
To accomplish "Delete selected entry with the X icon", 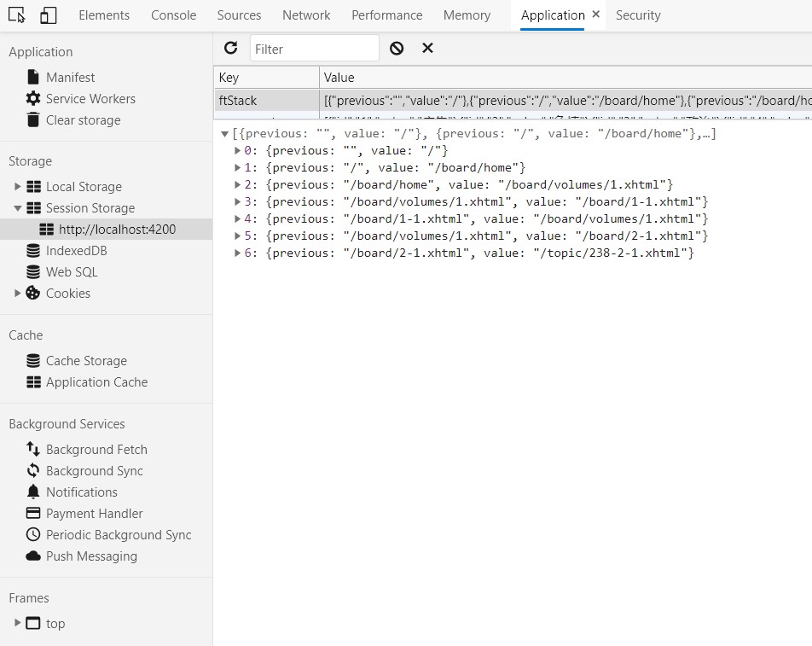I will pos(428,48).
